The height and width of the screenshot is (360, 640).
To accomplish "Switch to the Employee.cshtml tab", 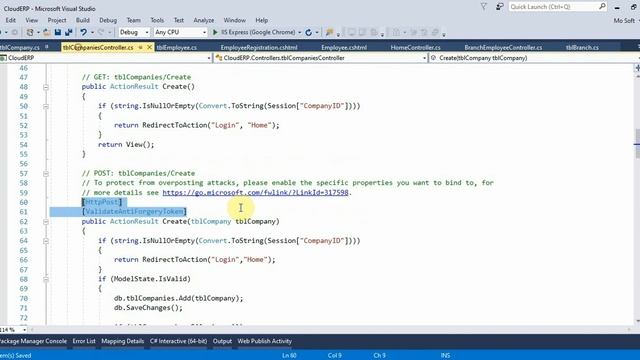I will (344, 47).
